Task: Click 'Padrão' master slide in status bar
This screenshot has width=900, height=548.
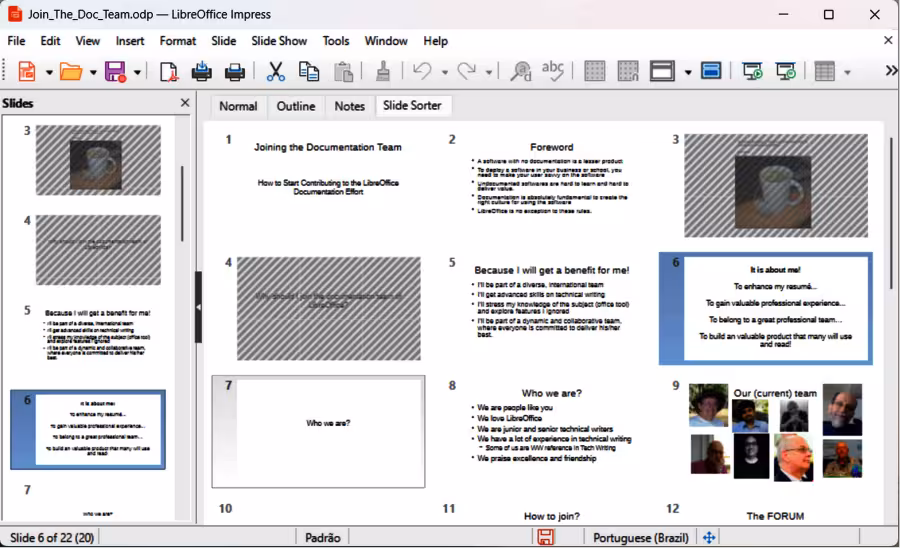Action: tap(323, 538)
